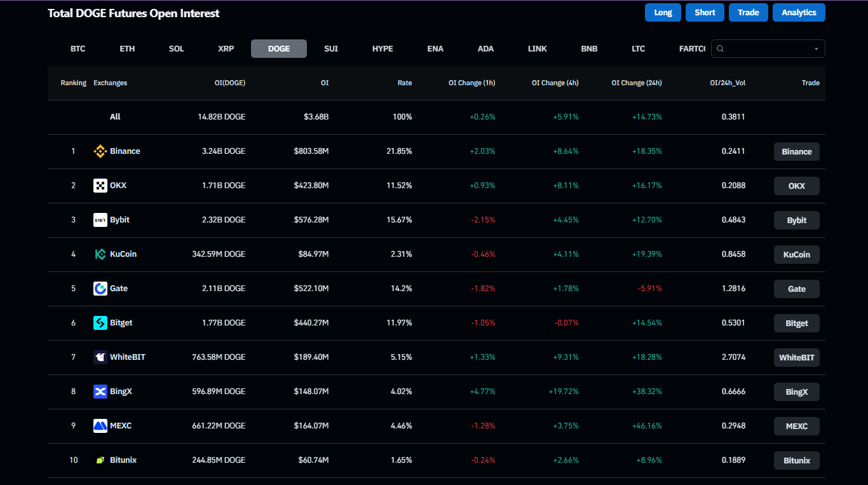Click the magnifier icon in search box

720,49
